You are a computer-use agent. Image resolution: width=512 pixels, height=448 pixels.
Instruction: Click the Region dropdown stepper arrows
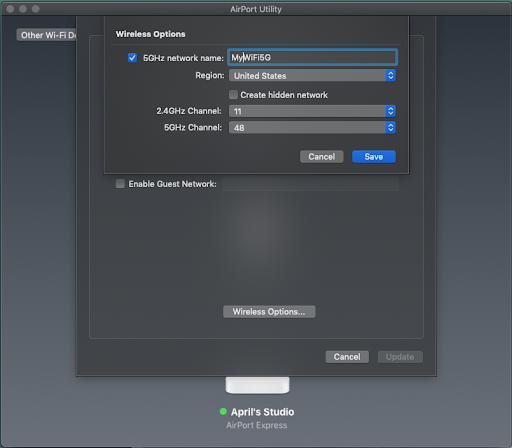391,76
